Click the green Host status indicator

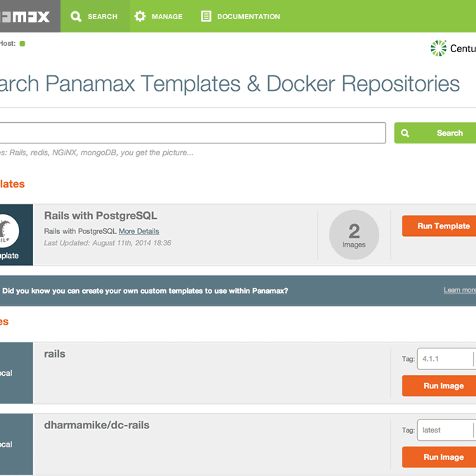point(22,44)
